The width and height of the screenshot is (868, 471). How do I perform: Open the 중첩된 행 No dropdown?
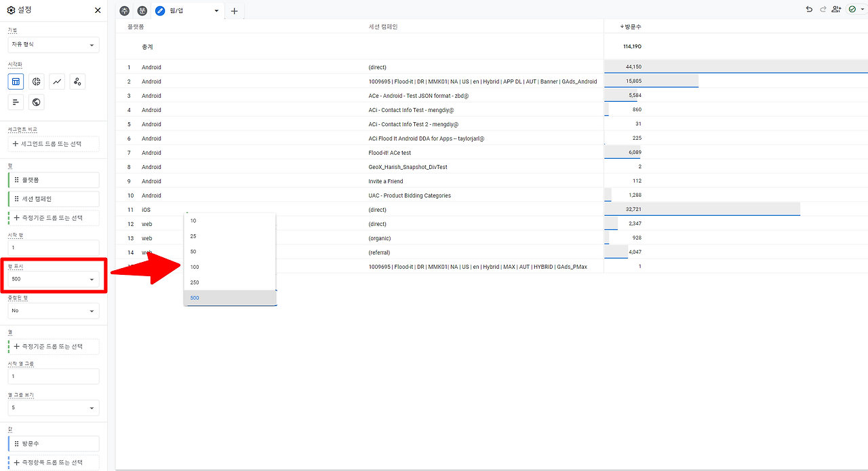53,311
